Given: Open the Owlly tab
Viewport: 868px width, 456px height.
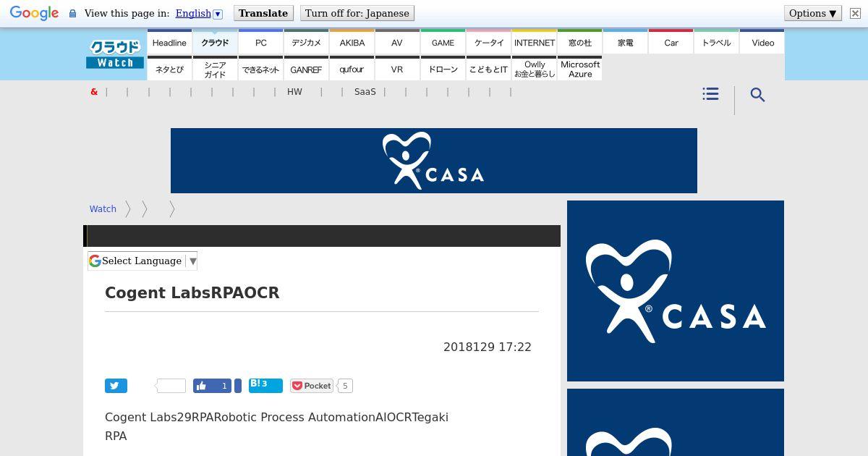Looking at the screenshot, I should [535, 69].
